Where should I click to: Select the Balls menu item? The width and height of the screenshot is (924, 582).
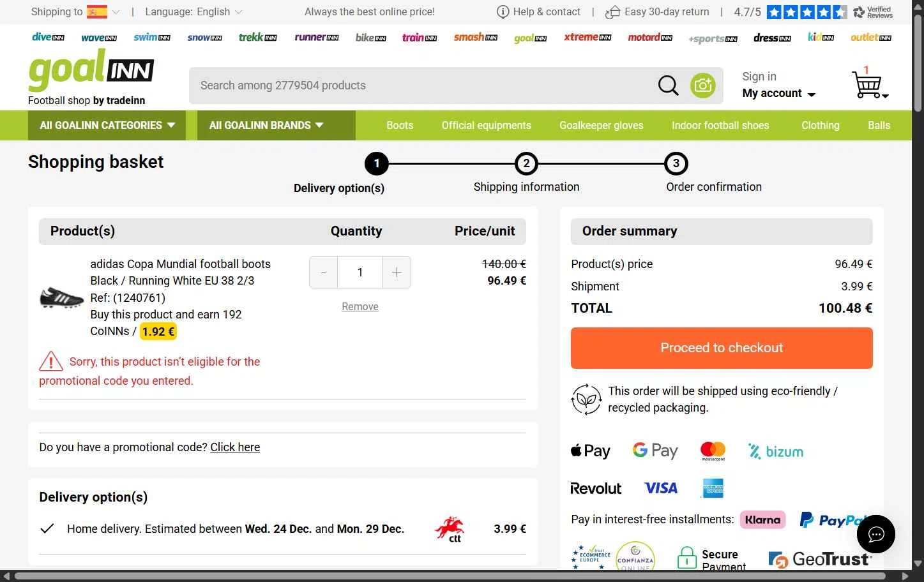tap(879, 125)
